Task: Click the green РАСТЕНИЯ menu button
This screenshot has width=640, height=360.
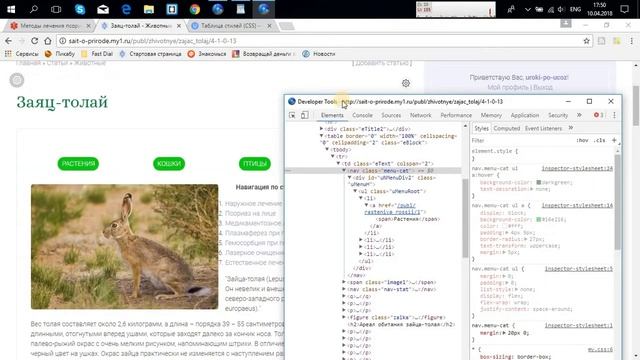Action: pyautogui.click(x=78, y=164)
